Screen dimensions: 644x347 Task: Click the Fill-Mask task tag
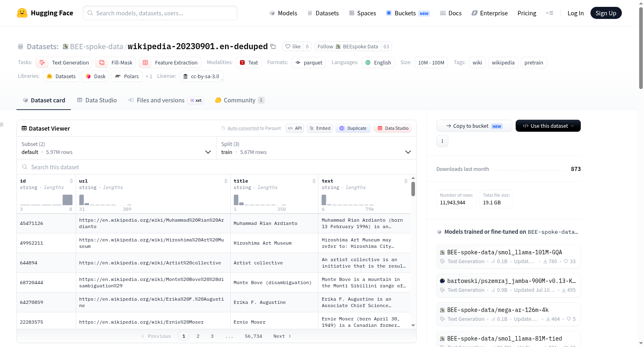point(116,62)
